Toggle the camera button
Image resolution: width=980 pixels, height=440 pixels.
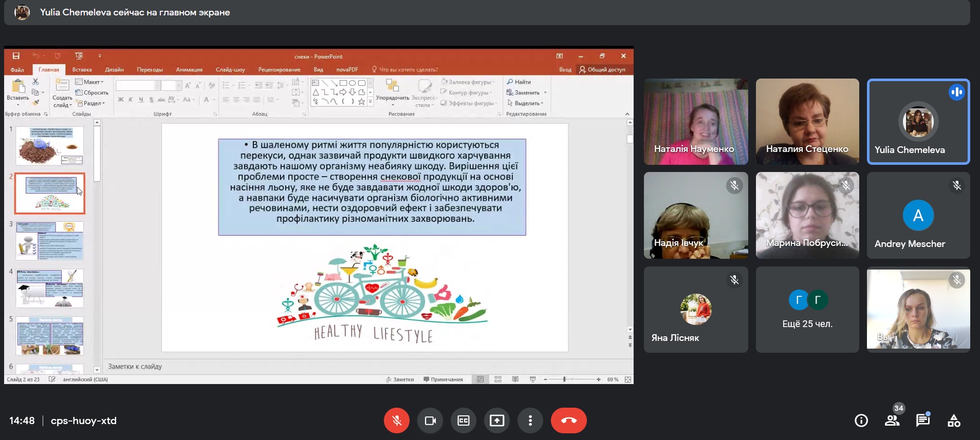point(430,420)
